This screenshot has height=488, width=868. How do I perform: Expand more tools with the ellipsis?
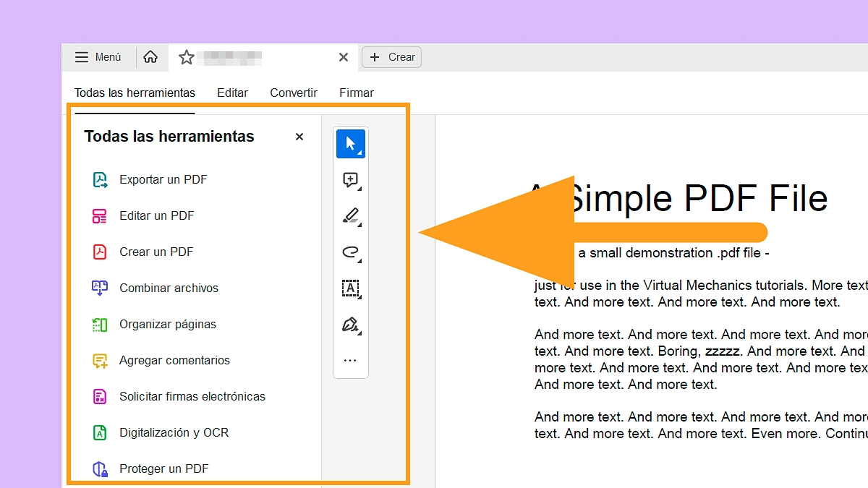click(x=350, y=360)
